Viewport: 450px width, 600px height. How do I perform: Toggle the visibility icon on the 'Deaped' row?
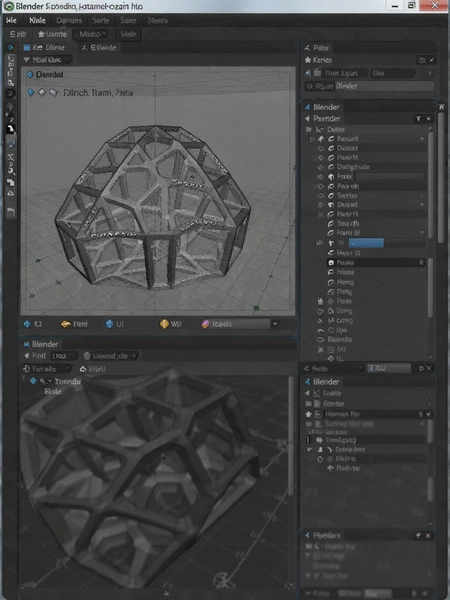click(x=321, y=205)
